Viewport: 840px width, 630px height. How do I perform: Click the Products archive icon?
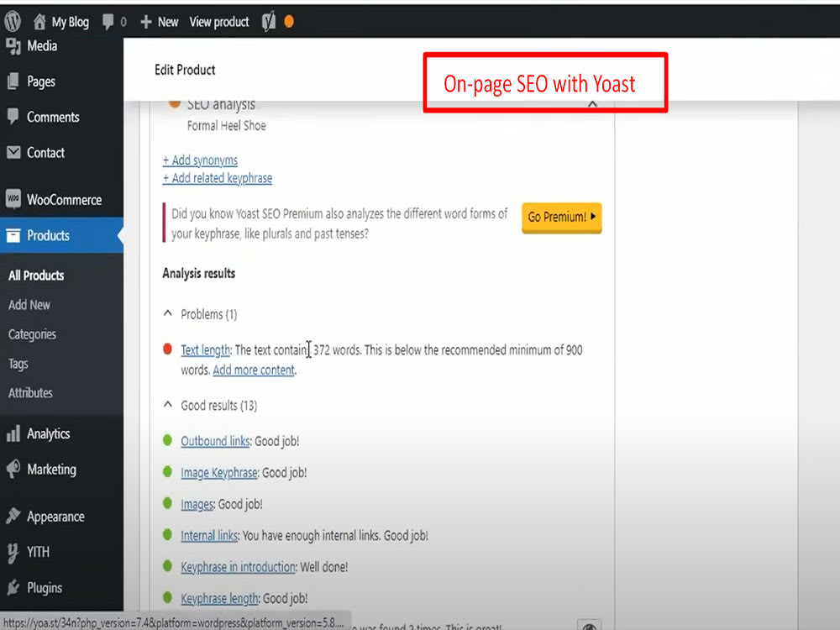click(13, 235)
